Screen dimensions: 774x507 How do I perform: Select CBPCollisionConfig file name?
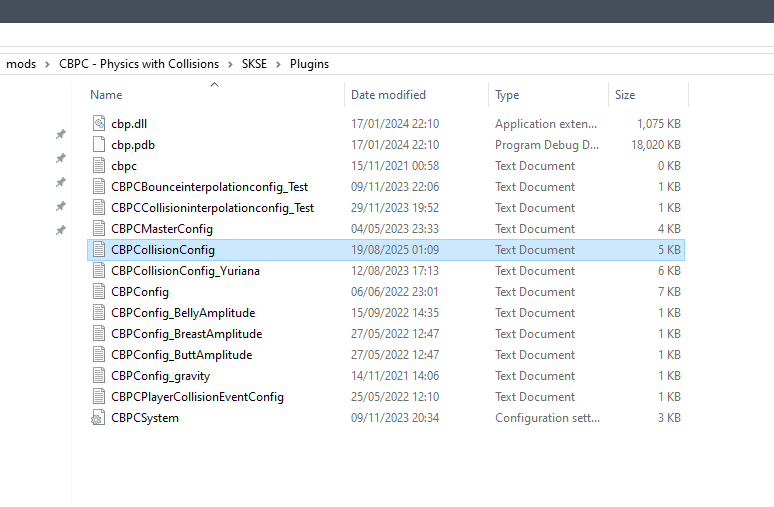(163, 250)
